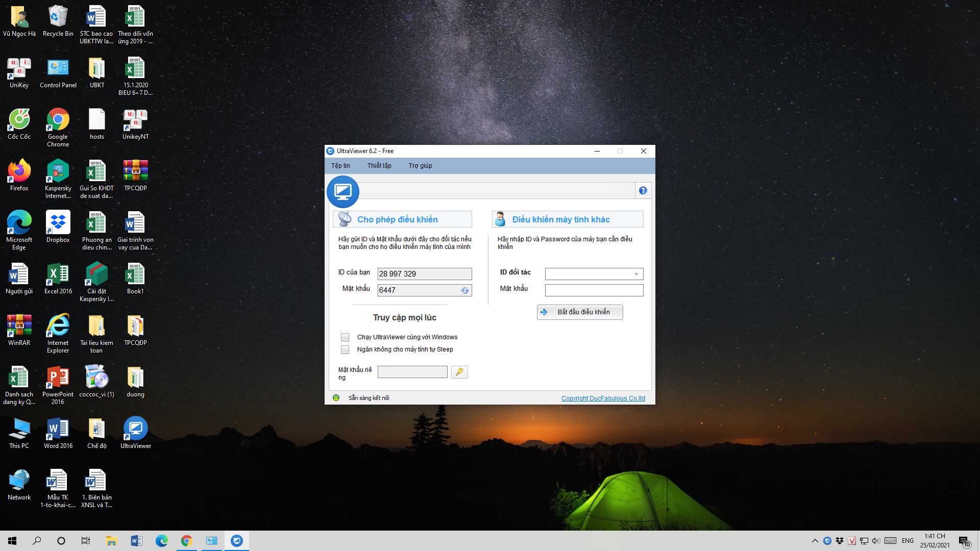Click the Dropbox icon in system tray
The image size is (980, 551).
[x=840, y=541]
